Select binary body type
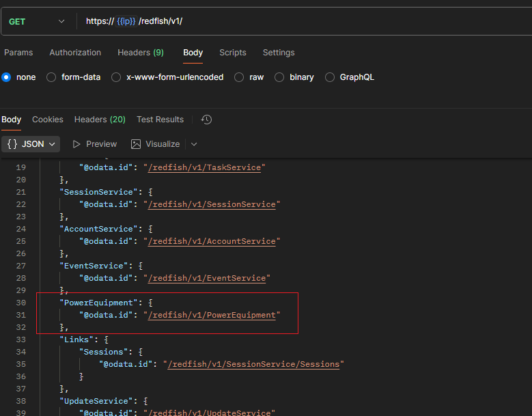Screen dimensions: 532x416 [x=279, y=77]
